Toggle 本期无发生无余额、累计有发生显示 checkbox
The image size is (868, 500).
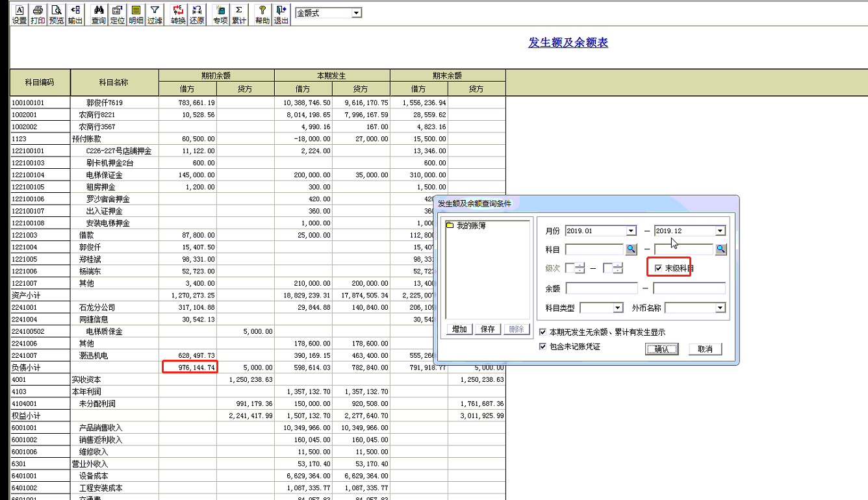pyautogui.click(x=543, y=332)
